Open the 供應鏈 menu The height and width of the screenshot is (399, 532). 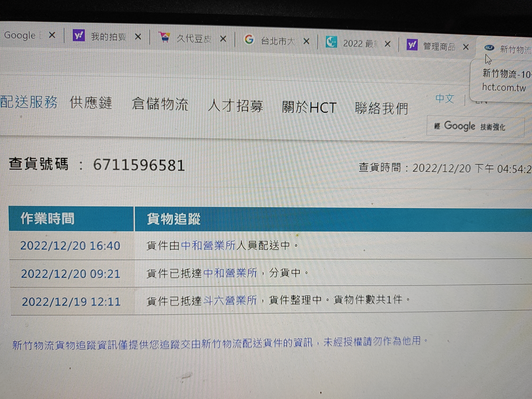point(91,103)
